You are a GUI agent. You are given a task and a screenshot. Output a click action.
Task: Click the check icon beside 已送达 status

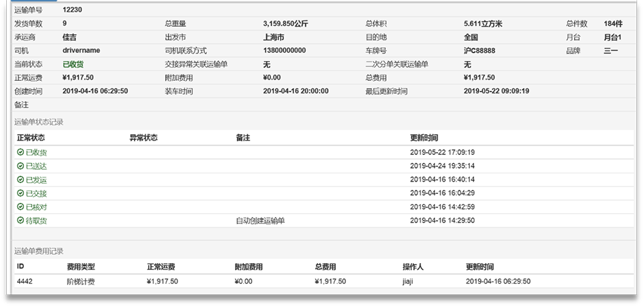(x=21, y=166)
